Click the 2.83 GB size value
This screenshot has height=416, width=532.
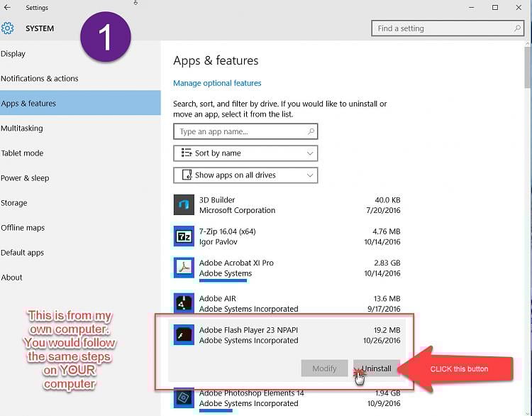coord(387,263)
